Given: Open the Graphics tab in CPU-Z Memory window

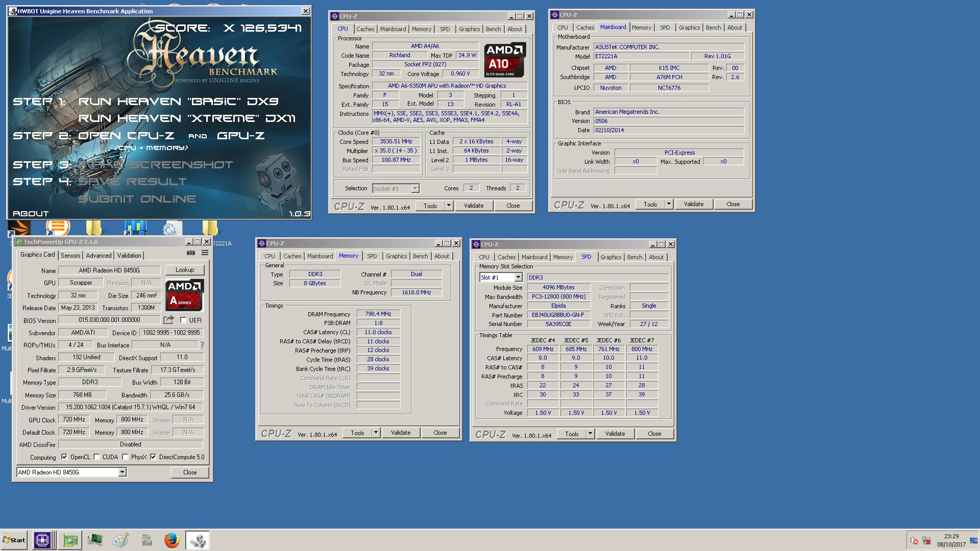Looking at the screenshot, I should pos(397,256).
